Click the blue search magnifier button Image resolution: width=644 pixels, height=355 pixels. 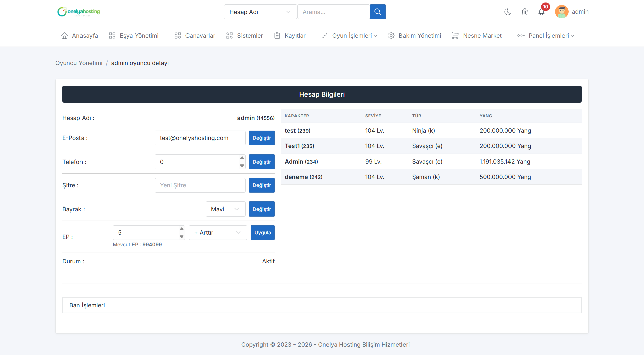pyautogui.click(x=378, y=12)
